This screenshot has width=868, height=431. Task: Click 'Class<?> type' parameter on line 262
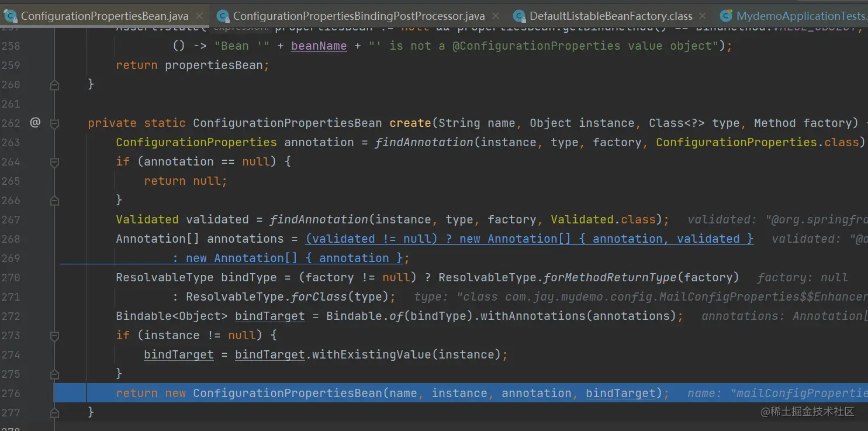[694, 123]
